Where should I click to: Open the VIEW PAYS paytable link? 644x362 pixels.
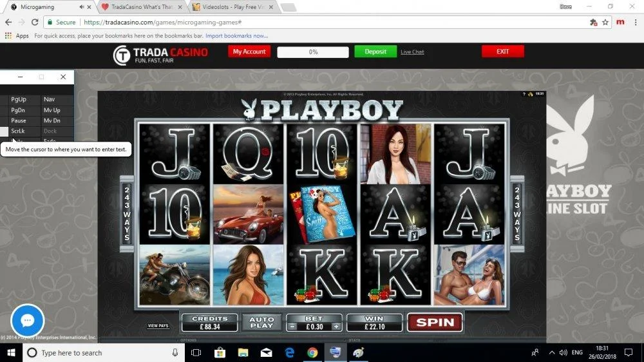pyautogui.click(x=158, y=326)
